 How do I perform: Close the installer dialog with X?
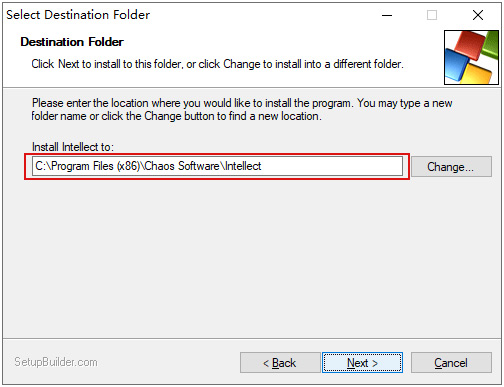coord(478,15)
